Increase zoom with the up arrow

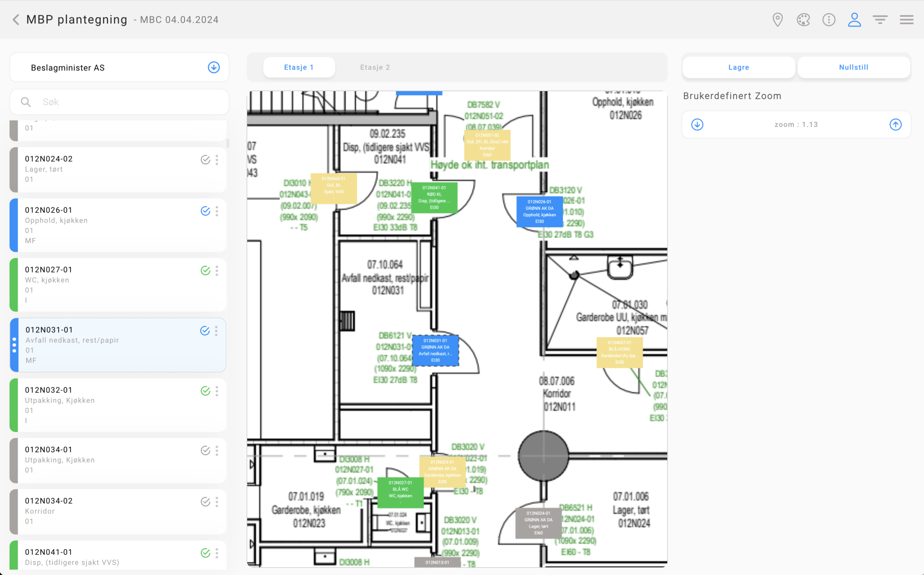[896, 125]
